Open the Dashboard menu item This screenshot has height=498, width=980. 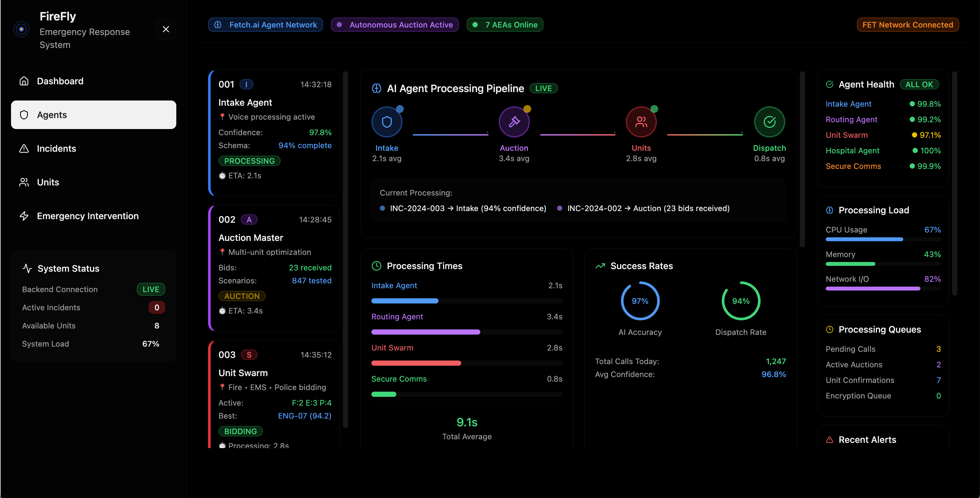pos(60,81)
